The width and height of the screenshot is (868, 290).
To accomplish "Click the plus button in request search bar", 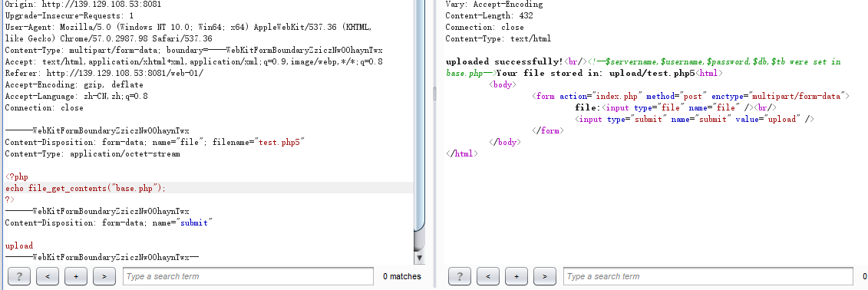I will pyautogui.click(x=76, y=276).
